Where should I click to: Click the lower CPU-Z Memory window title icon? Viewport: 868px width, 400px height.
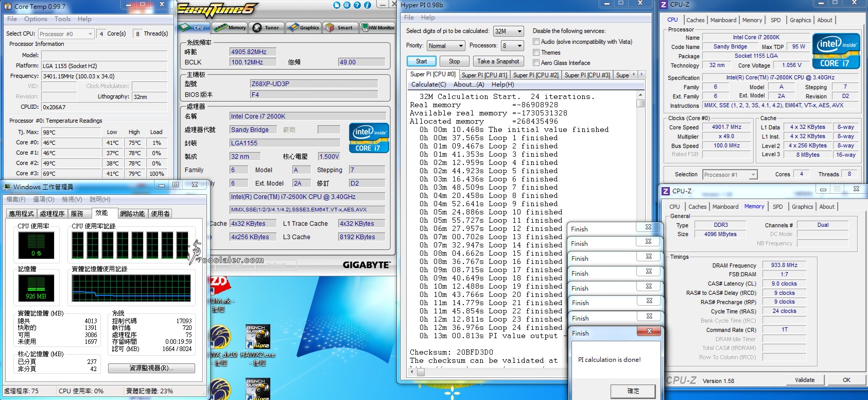click(666, 191)
